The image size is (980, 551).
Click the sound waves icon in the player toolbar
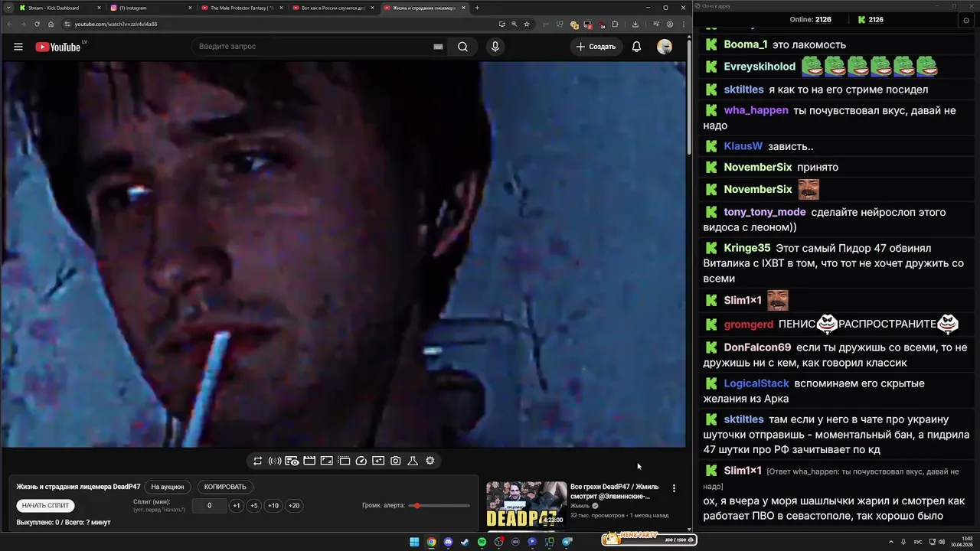275,461
